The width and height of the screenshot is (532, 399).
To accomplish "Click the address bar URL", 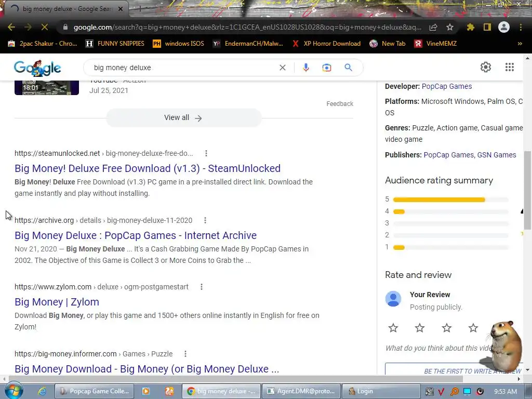I will pos(247,27).
